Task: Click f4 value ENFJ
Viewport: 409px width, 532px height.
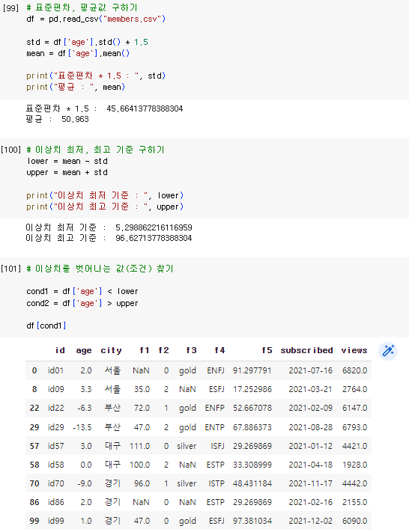Action: pyautogui.click(x=216, y=370)
